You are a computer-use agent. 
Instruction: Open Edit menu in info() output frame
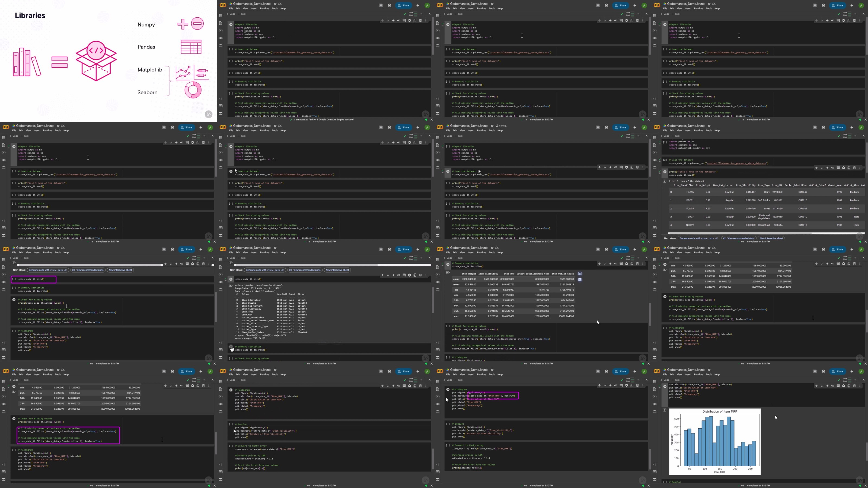point(238,253)
